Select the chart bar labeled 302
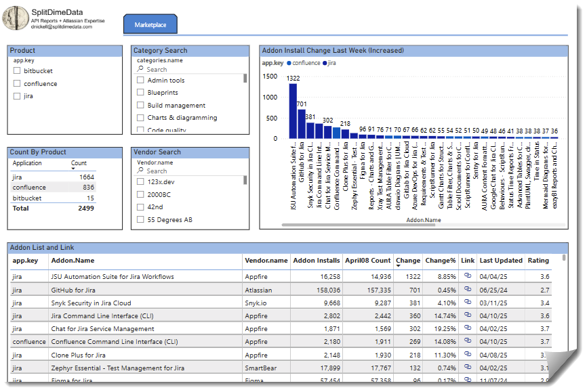This screenshot has width=587, height=392. [x=327, y=132]
